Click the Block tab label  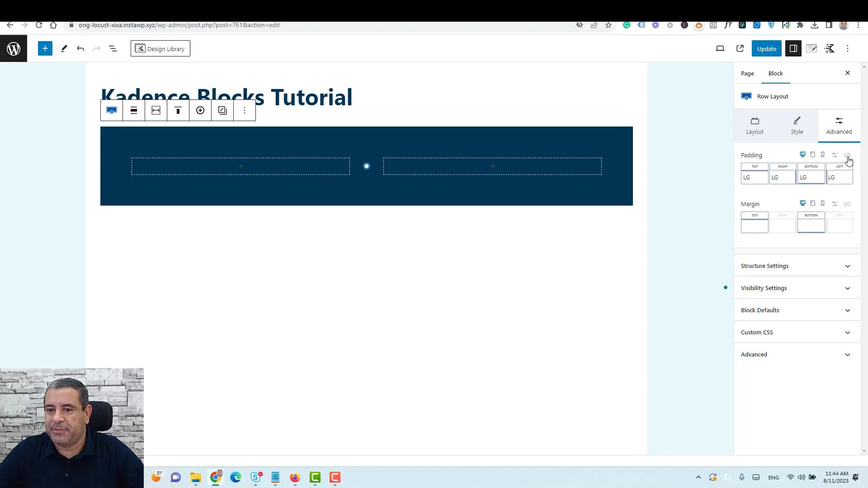tap(776, 73)
